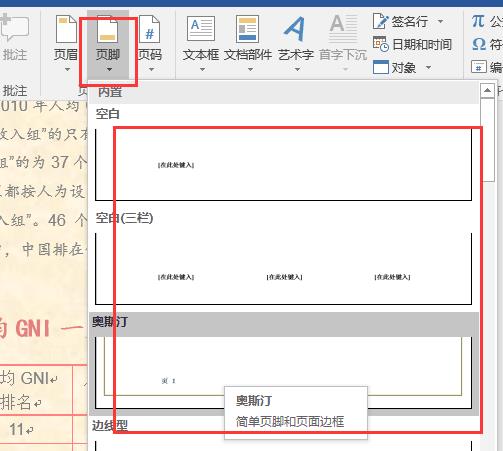Click the 批注 comment icon

click(14, 29)
